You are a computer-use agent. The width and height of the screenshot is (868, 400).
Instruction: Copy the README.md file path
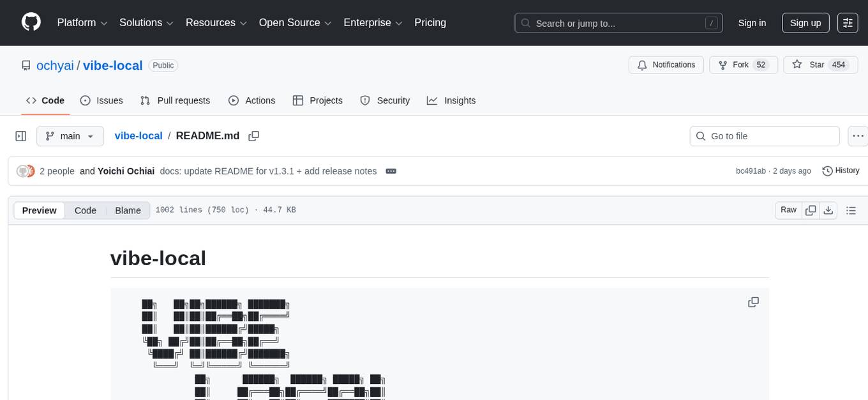(x=254, y=136)
